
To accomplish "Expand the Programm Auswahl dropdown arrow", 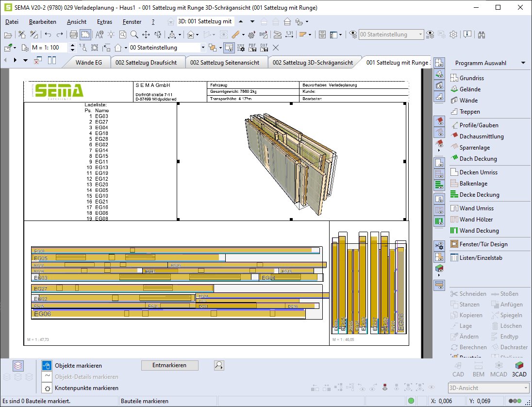I will [x=523, y=63].
